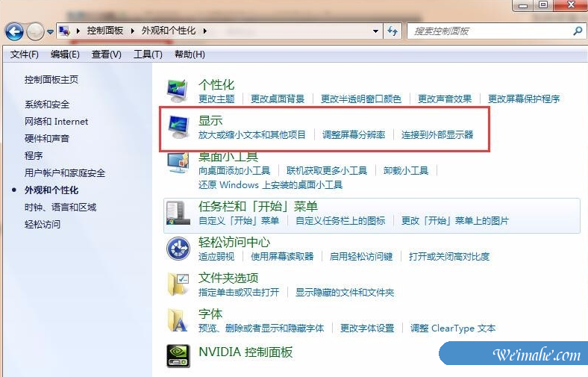The height and width of the screenshot is (377, 588).
Task: Click the 任务栏和「开始」菜单 icon
Action: pos(178,213)
